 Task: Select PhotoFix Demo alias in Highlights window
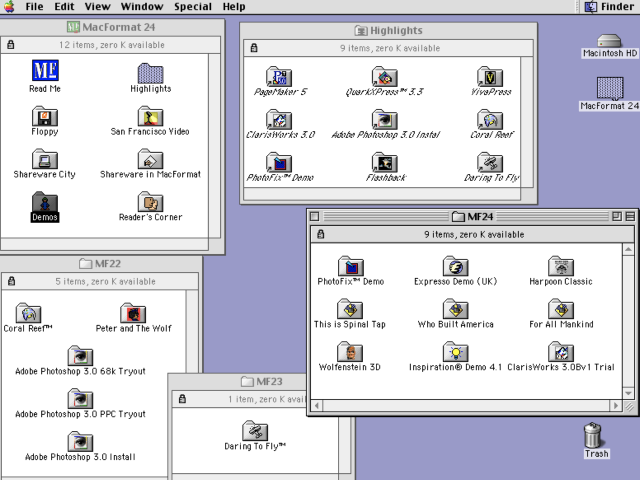pos(279,162)
